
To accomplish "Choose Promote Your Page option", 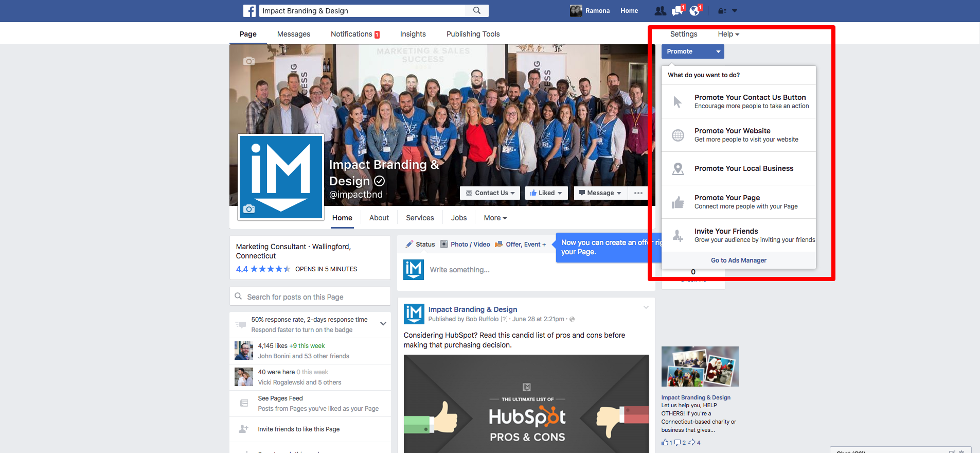I will point(739,202).
